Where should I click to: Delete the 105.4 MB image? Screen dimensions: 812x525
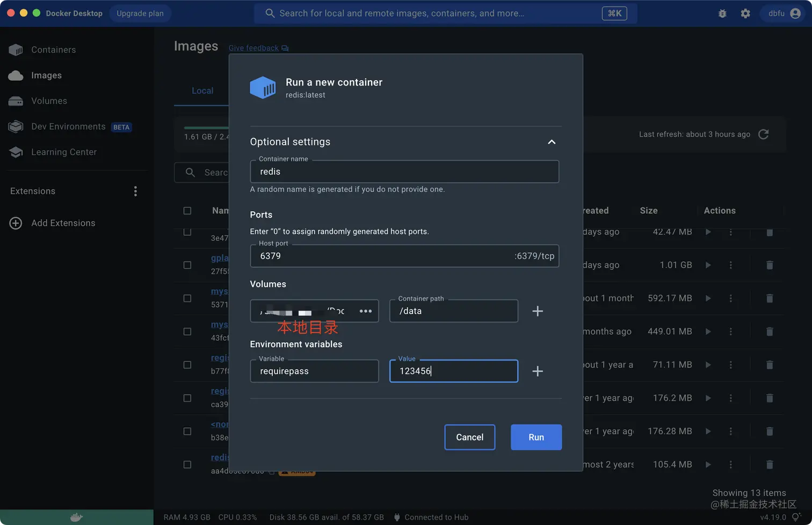tap(770, 465)
